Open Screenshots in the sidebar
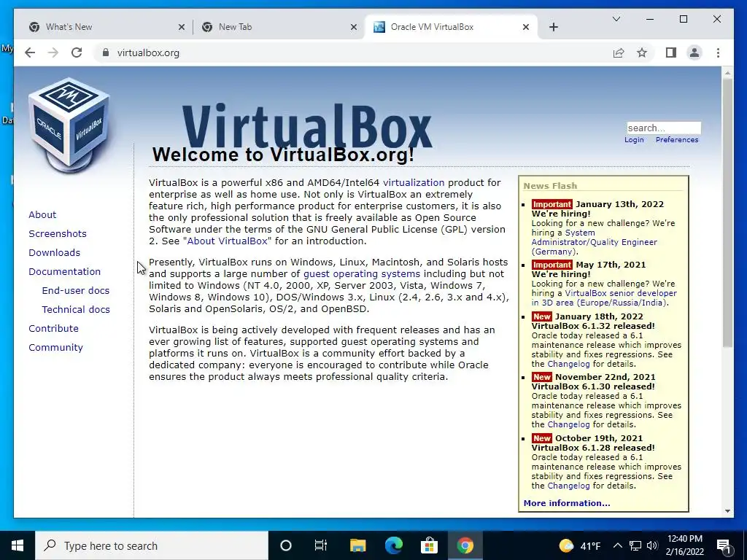 pos(58,234)
